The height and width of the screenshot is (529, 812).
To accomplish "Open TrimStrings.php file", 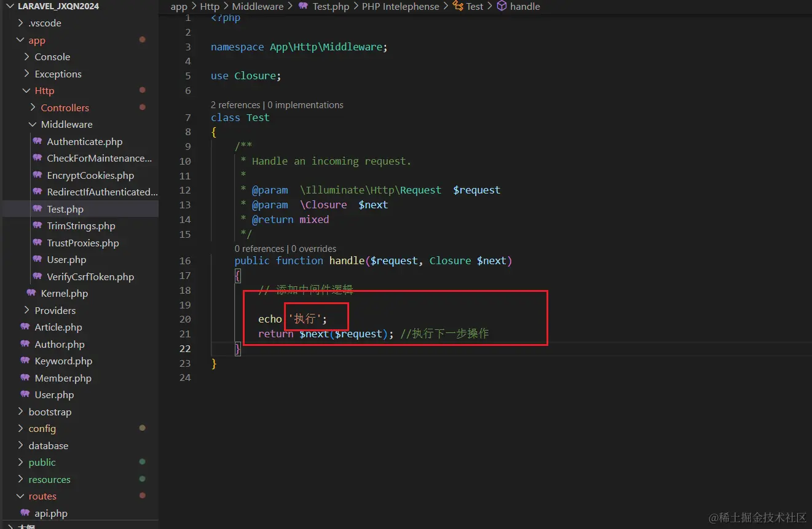I will coord(81,225).
